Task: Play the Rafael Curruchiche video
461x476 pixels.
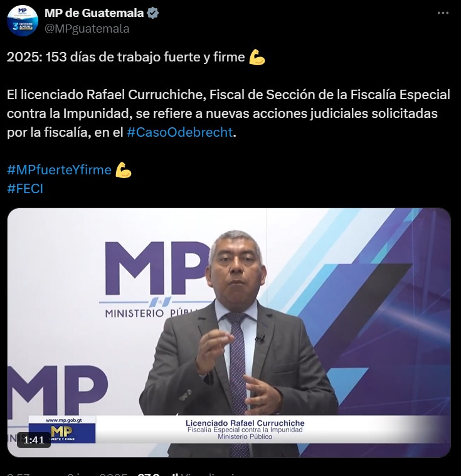Action: [x=229, y=332]
